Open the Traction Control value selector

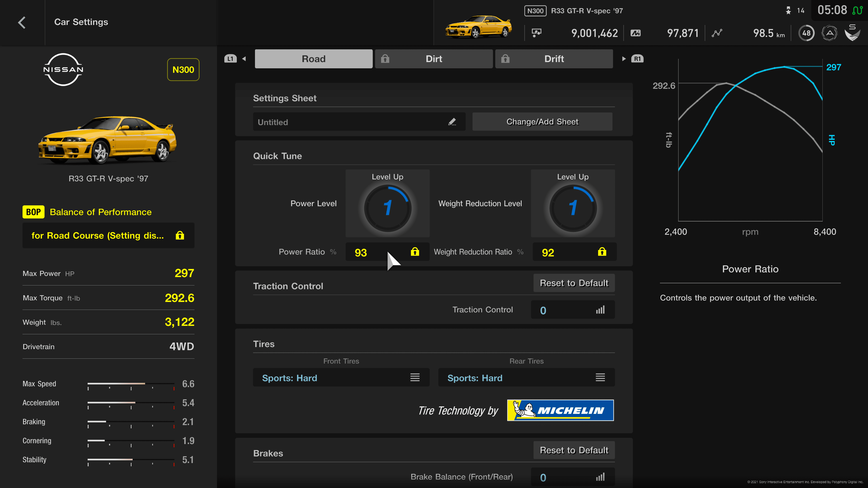[x=573, y=310]
